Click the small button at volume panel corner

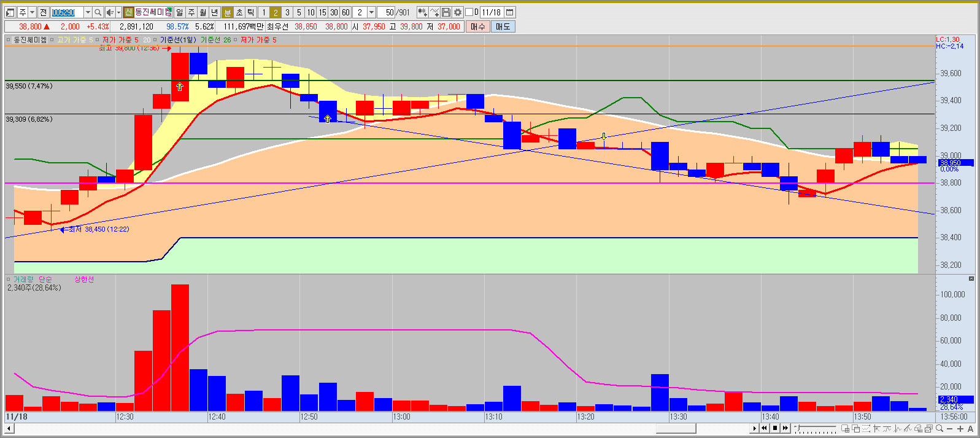pyautogui.click(x=971, y=279)
